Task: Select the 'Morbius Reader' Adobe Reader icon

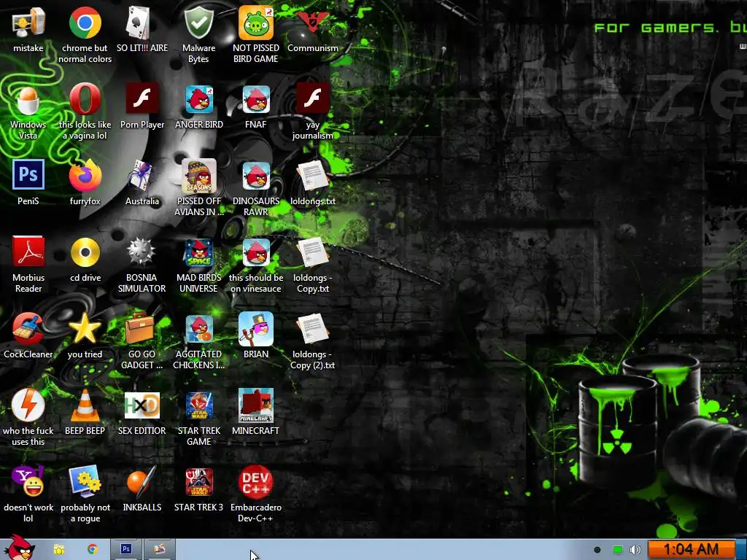Action: coord(28,252)
